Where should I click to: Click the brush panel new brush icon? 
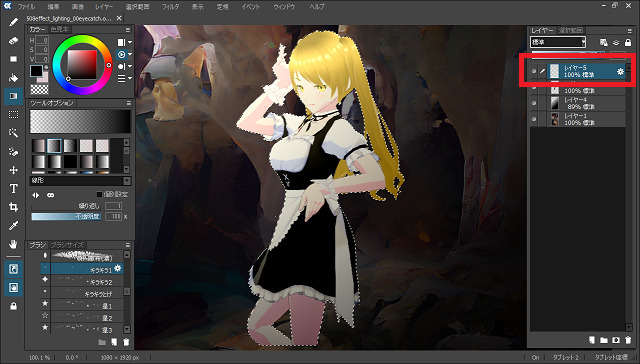(x=114, y=342)
